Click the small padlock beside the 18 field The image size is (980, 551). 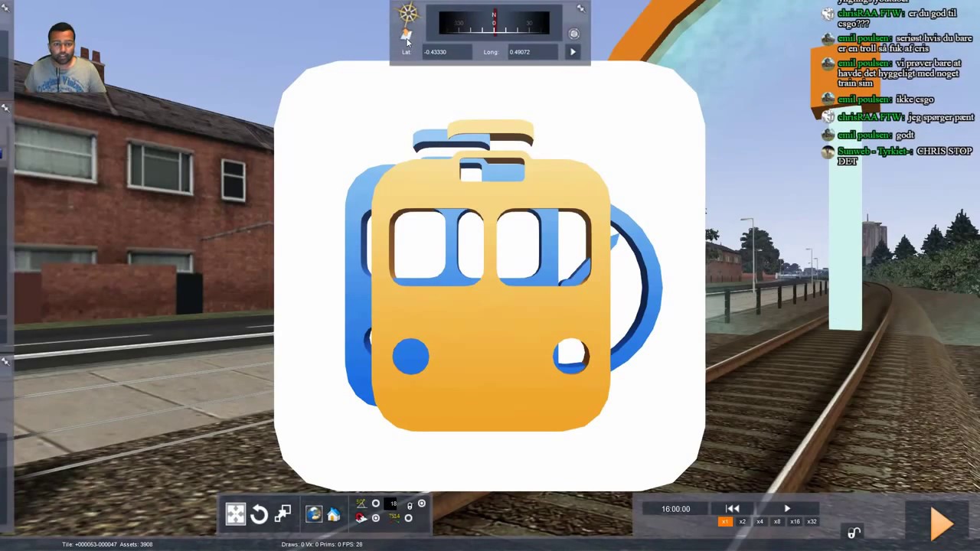pos(410,505)
